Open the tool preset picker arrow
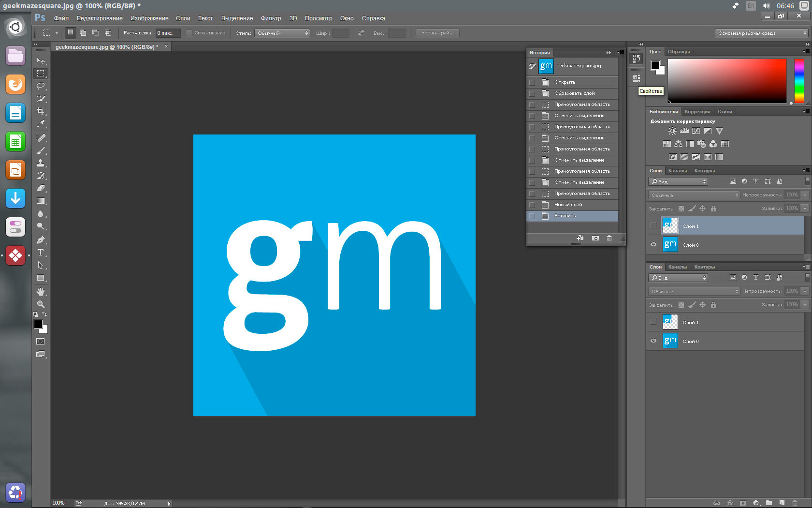Image resolution: width=812 pixels, height=508 pixels. [57, 33]
